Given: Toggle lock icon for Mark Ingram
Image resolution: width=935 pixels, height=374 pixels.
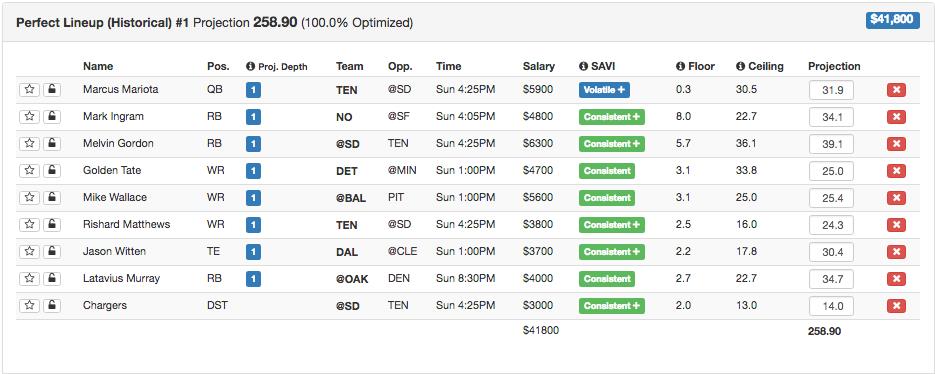Looking at the screenshot, I should click(x=52, y=116).
